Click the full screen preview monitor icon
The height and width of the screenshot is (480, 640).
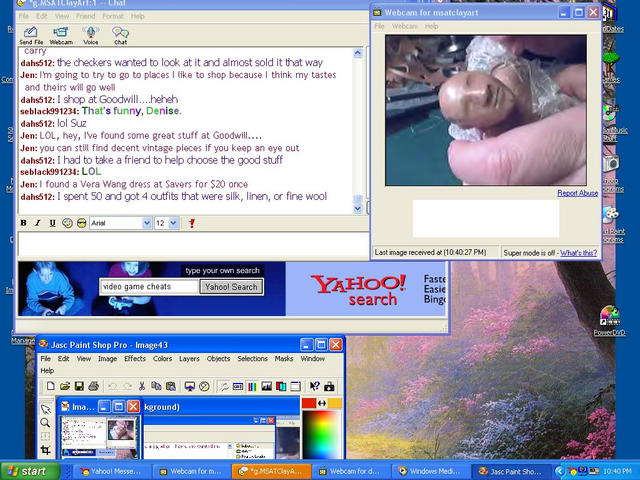coord(190,386)
